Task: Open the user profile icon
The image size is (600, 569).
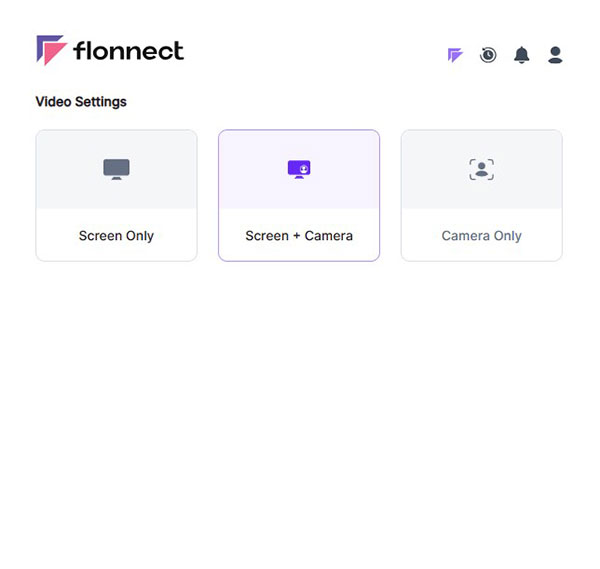Action: click(555, 55)
